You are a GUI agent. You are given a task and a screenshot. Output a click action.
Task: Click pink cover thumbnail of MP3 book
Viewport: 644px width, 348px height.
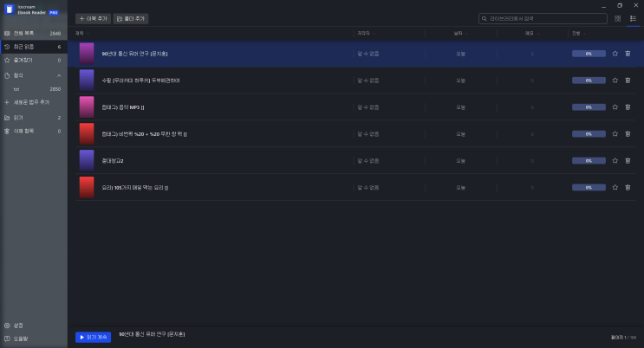pos(87,107)
